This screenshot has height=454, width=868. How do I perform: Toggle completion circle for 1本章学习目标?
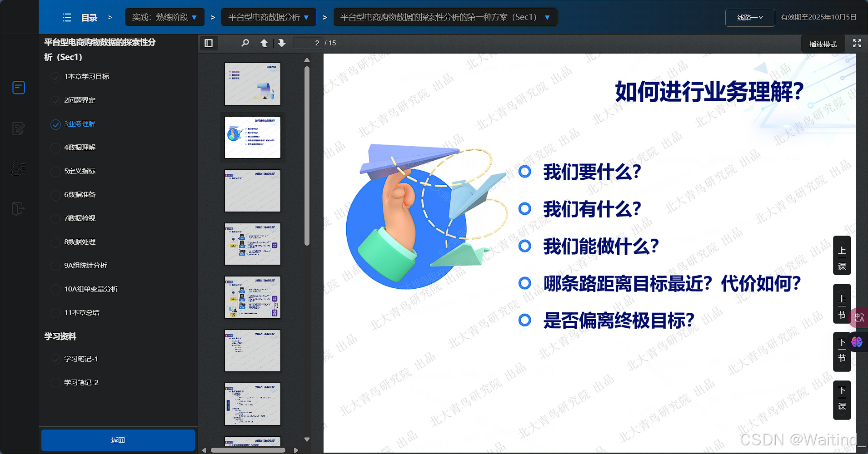click(x=55, y=77)
